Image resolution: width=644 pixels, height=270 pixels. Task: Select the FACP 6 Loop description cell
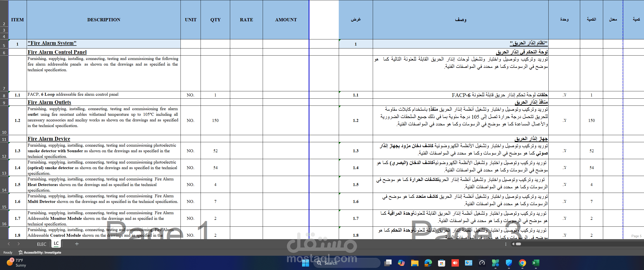coord(104,95)
